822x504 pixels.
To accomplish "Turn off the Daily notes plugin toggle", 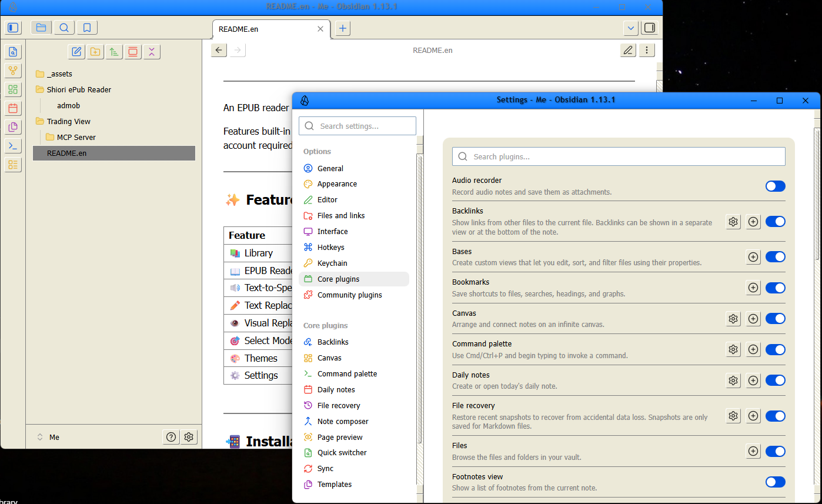I will click(776, 380).
